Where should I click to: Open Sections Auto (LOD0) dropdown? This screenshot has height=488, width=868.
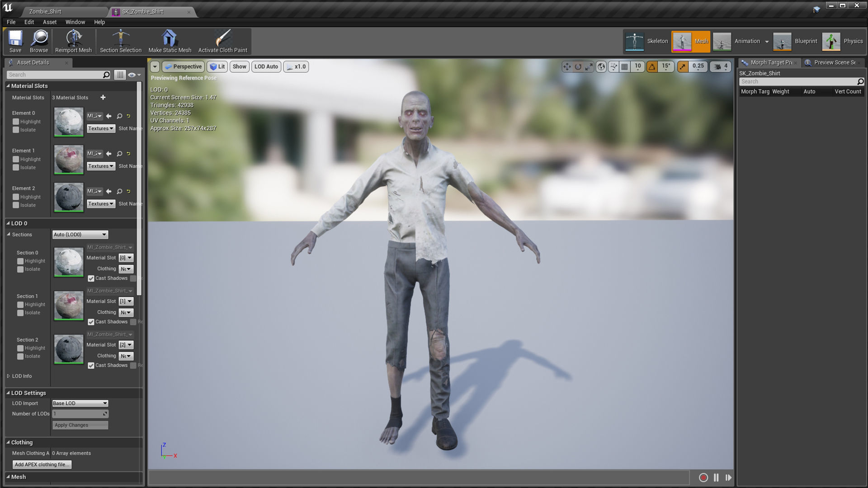coord(80,235)
